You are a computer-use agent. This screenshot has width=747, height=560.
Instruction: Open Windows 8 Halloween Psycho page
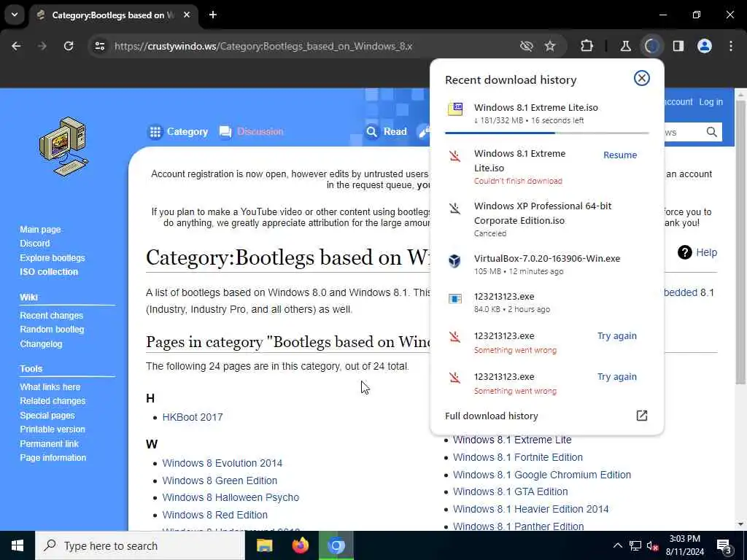(231, 497)
